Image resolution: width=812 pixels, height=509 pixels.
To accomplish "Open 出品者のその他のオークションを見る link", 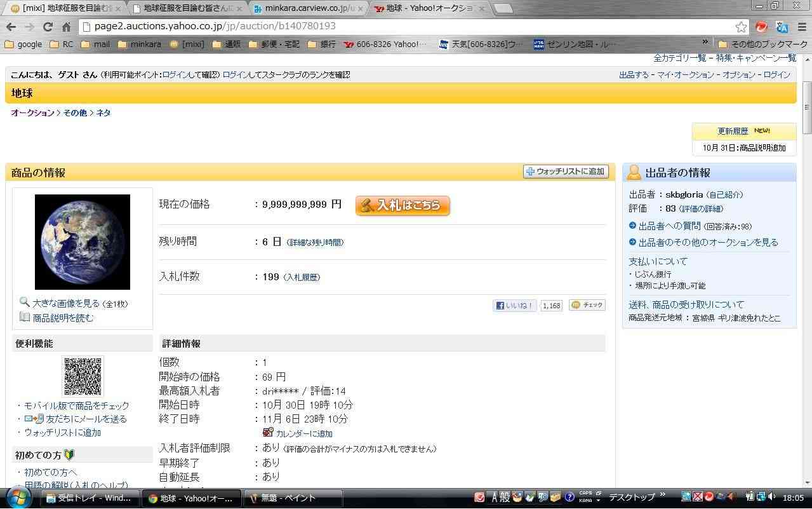I will click(708, 242).
